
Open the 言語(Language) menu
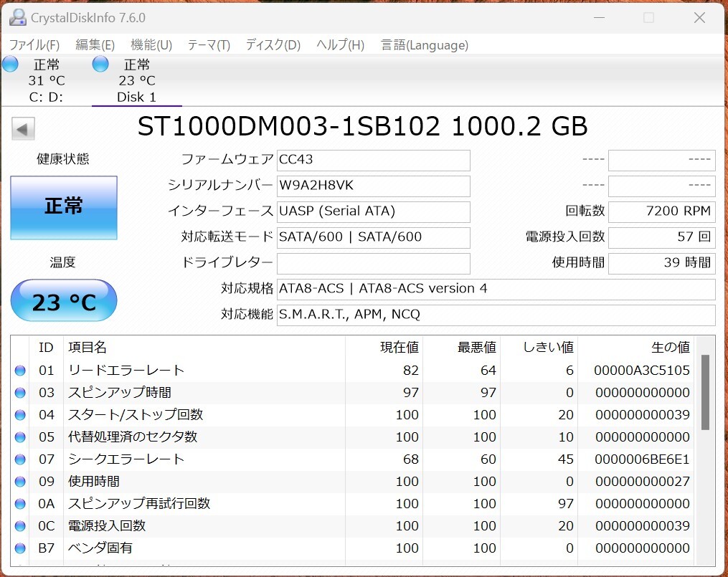coord(425,45)
